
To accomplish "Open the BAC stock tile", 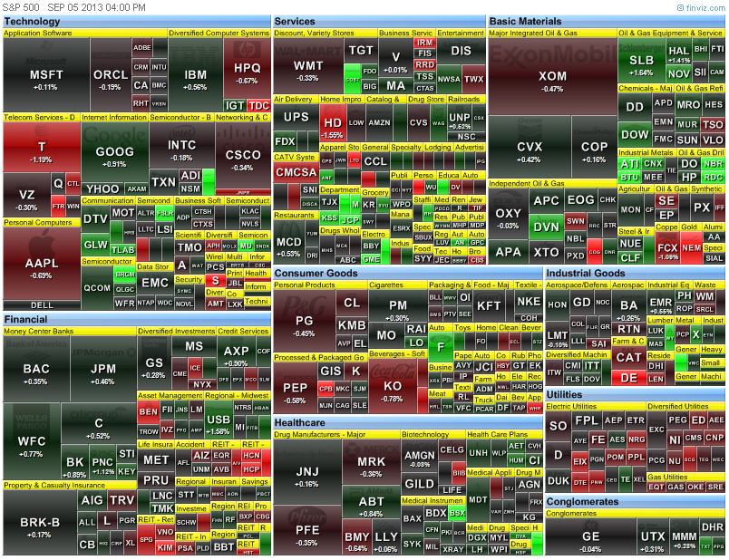I will coord(36,370).
